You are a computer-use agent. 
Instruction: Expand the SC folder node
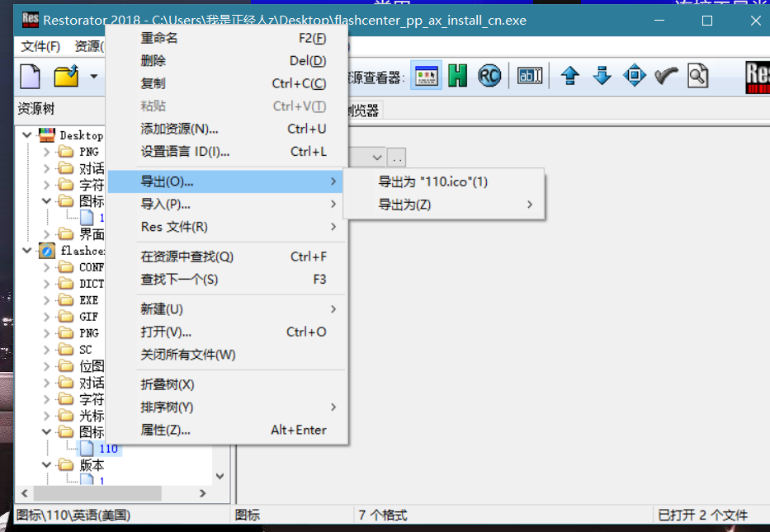pos(47,350)
